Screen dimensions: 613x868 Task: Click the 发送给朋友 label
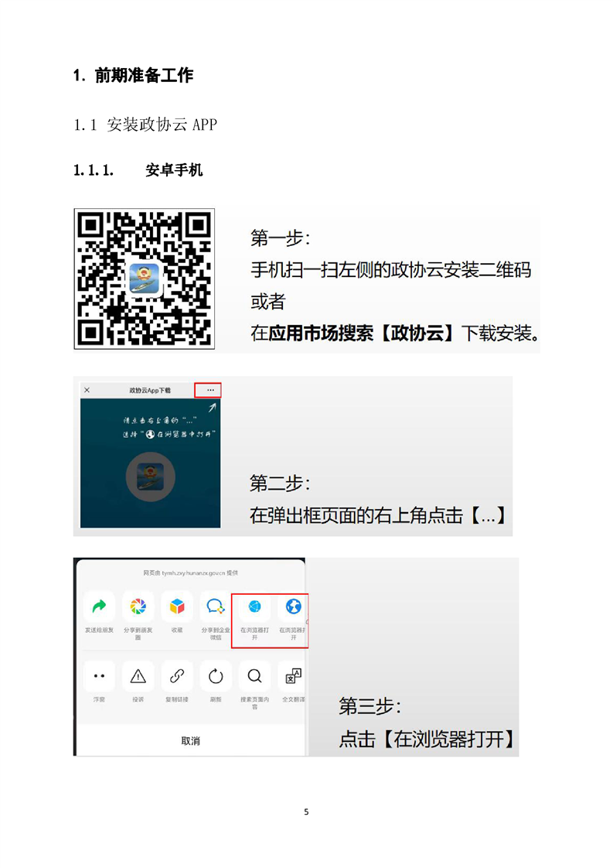tap(99, 630)
